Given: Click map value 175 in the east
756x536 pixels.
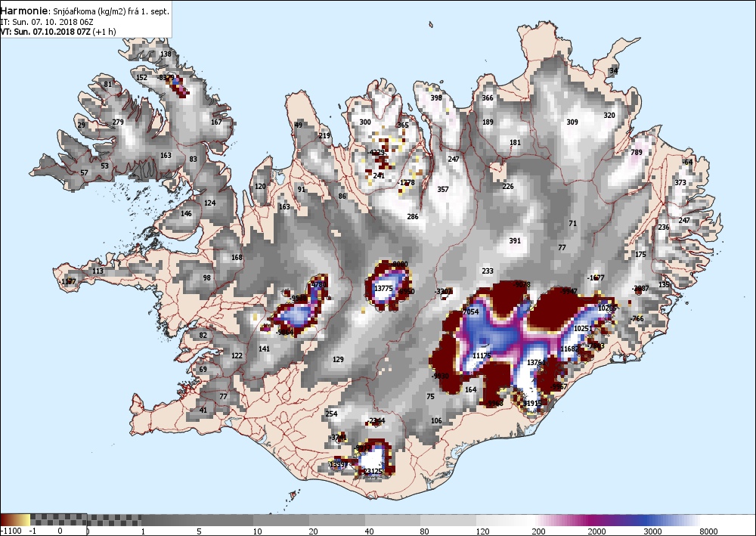Looking at the screenshot, I should [x=640, y=255].
